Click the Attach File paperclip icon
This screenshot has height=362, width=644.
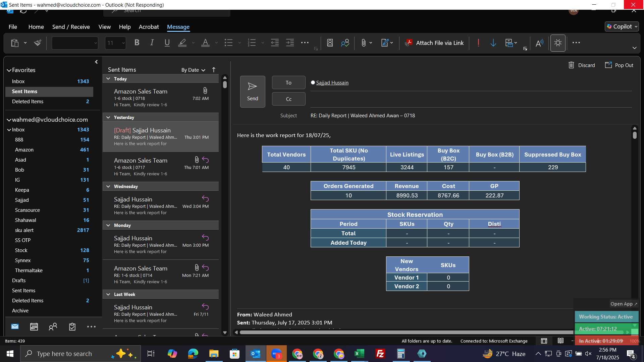tap(364, 43)
